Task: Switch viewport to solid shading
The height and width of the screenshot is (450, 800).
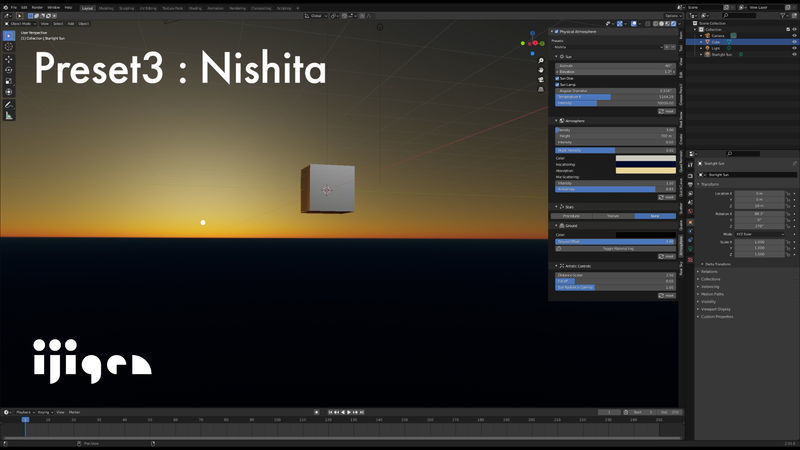Action: point(662,23)
